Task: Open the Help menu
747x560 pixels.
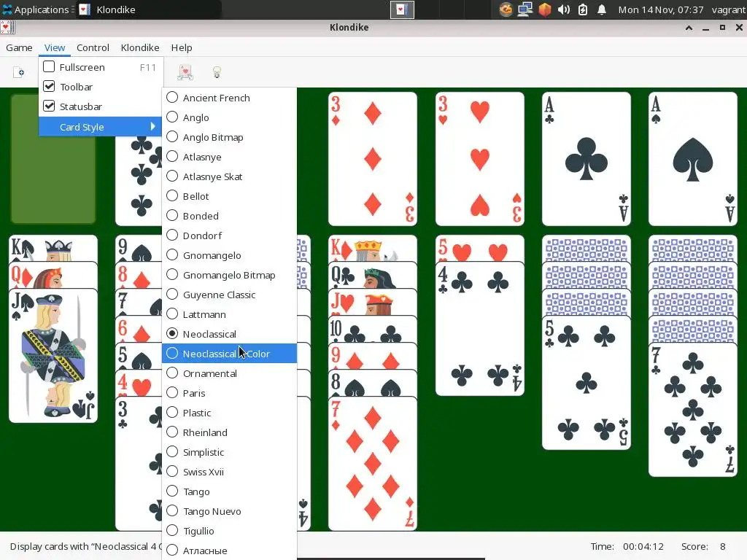Action: click(x=182, y=47)
